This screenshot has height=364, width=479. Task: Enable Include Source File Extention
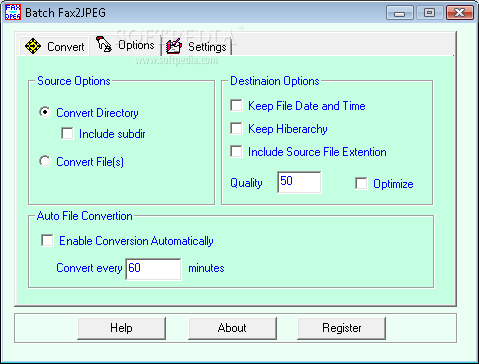pos(236,151)
